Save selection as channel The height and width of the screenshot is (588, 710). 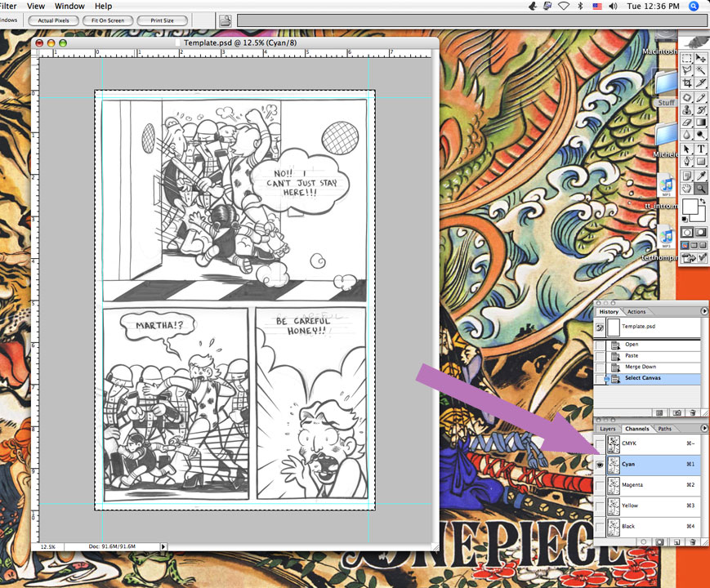pos(659,541)
